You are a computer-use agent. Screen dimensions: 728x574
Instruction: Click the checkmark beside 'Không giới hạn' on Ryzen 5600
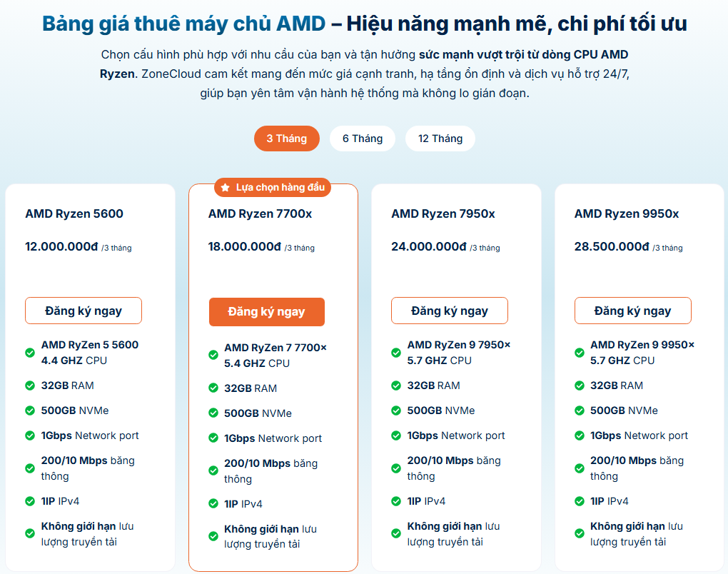click(30, 533)
